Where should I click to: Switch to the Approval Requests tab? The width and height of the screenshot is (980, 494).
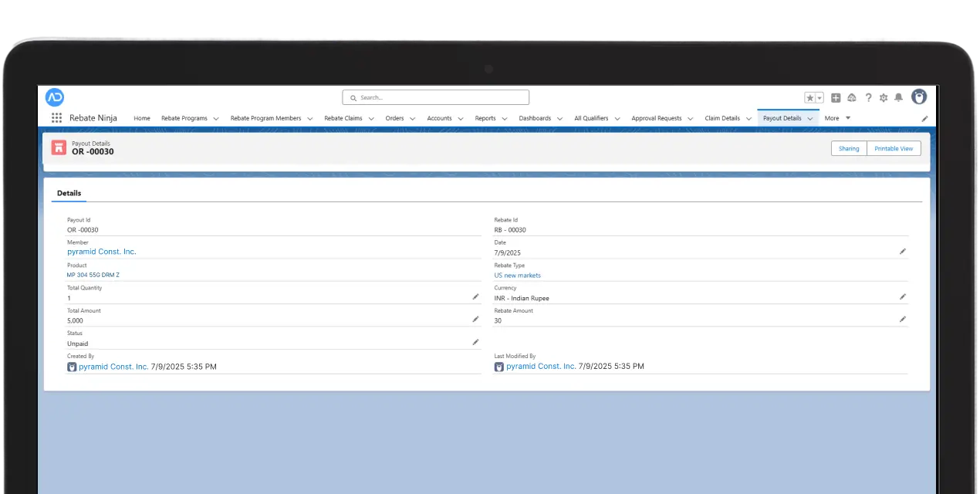click(x=656, y=118)
